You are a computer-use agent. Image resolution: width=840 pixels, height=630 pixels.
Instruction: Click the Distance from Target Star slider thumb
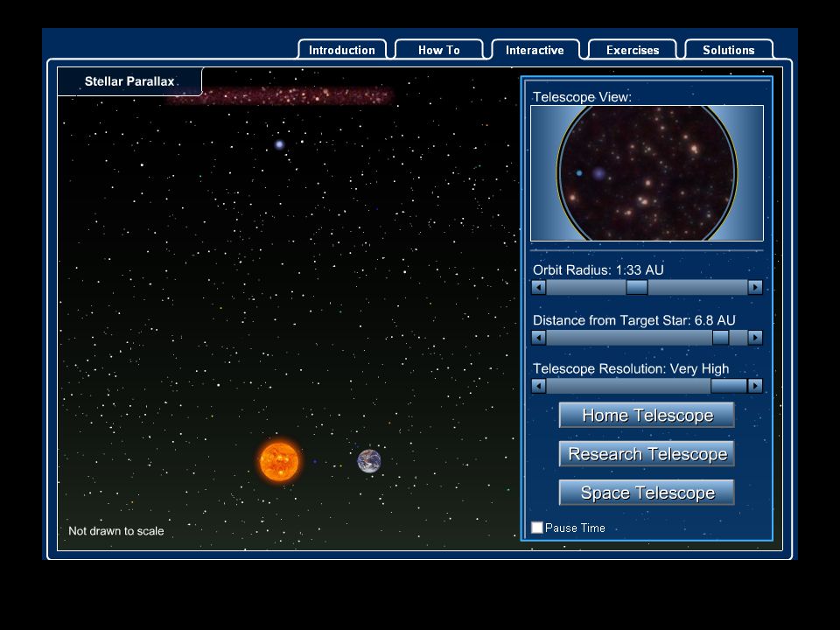pos(720,338)
